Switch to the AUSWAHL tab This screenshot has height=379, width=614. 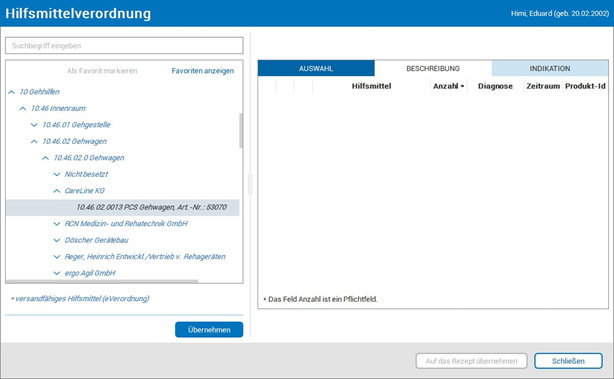click(x=316, y=68)
